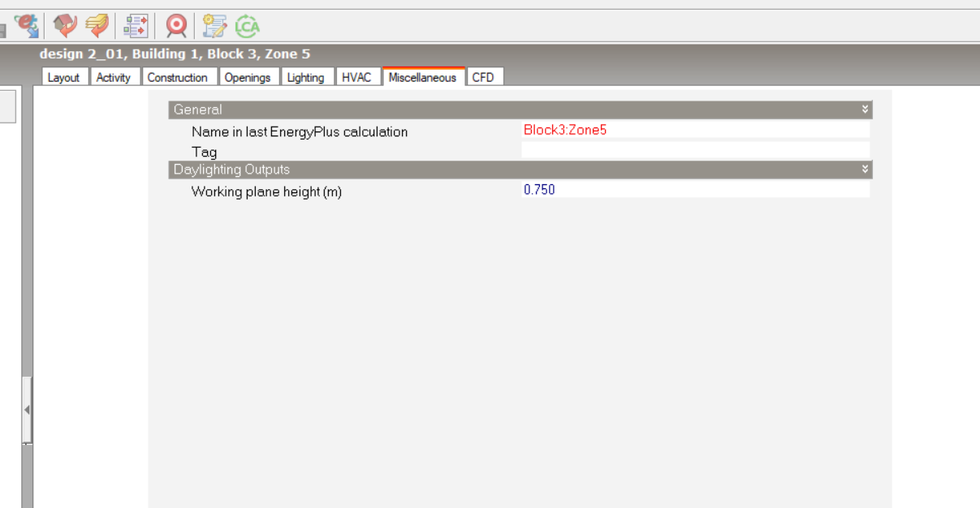Click the Working plane height value 0.750
This screenshot has width=980, height=508.
pos(695,189)
